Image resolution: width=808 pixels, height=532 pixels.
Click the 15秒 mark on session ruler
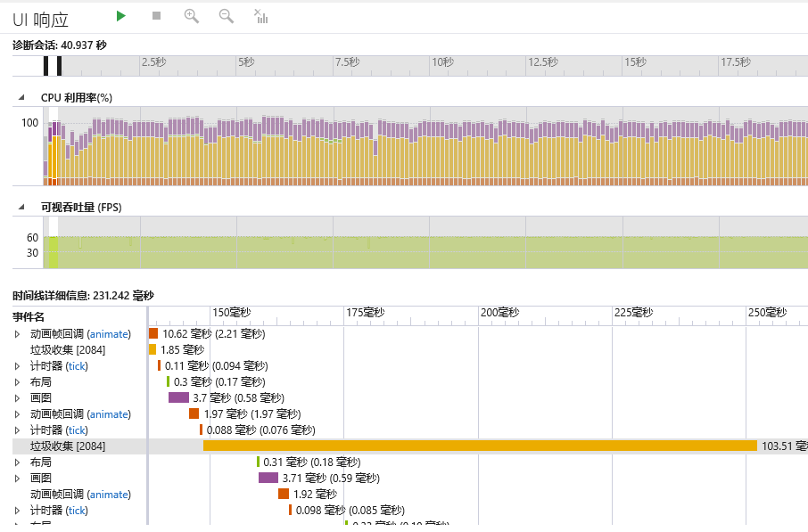(x=635, y=62)
